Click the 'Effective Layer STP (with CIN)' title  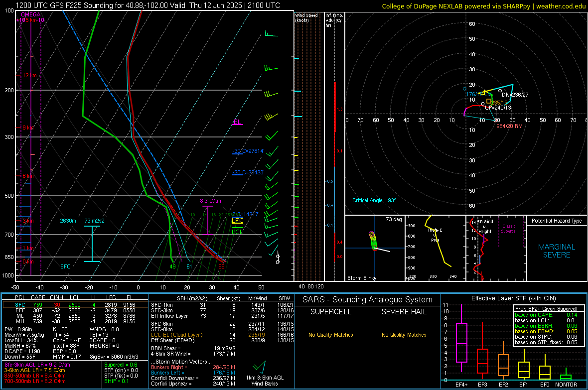[513, 298]
